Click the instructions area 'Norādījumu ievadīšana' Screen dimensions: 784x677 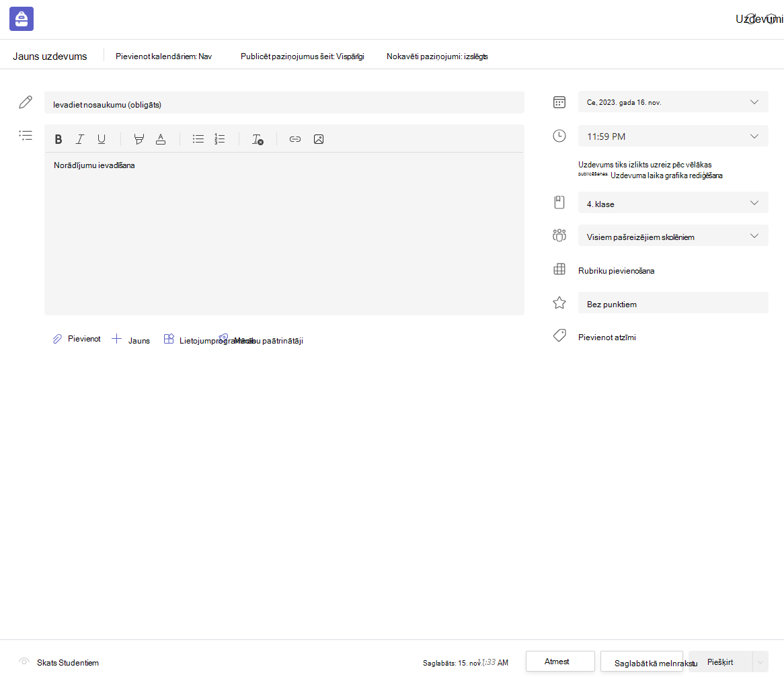pyautogui.click(x=284, y=233)
